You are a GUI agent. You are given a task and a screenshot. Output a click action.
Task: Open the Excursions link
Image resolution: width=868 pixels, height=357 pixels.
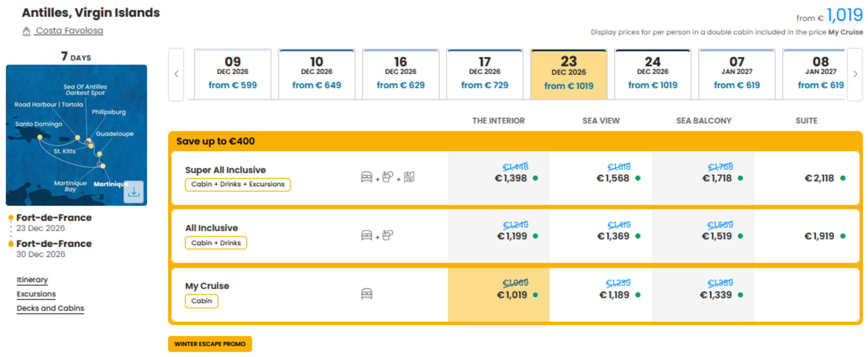click(x=36, y=294)
